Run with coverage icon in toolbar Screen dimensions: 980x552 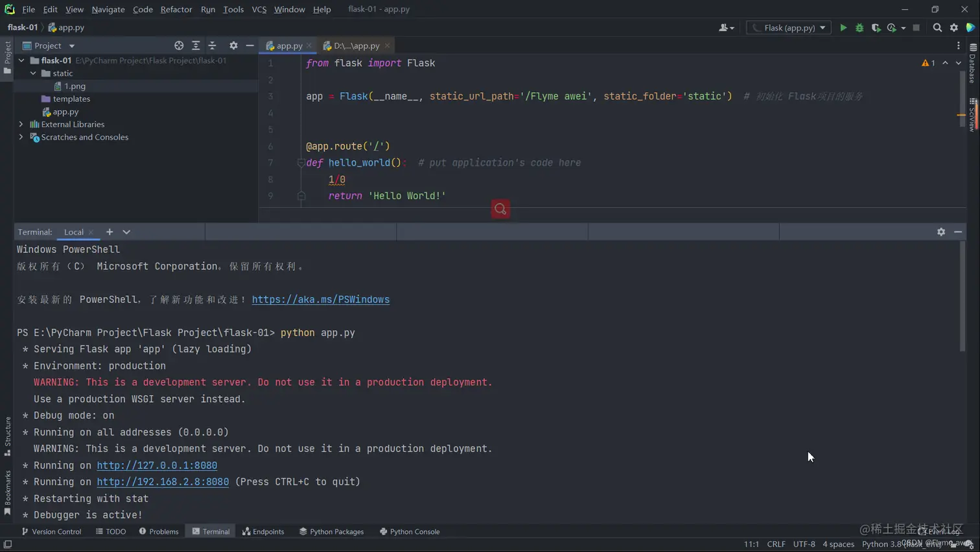(x=876, y=28)
